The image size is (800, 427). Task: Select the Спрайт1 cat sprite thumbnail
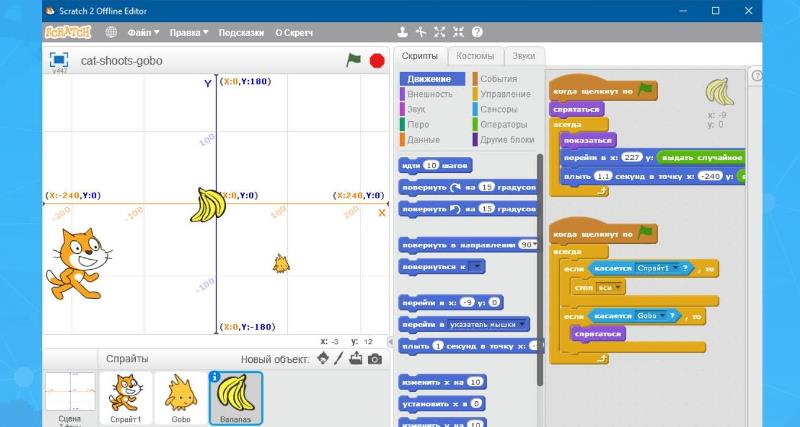click(126, 398)
